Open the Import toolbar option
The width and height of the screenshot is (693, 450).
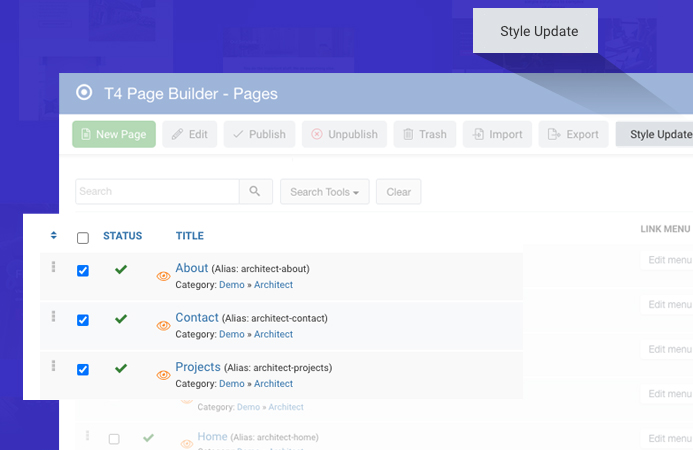(x=497, y=134)
